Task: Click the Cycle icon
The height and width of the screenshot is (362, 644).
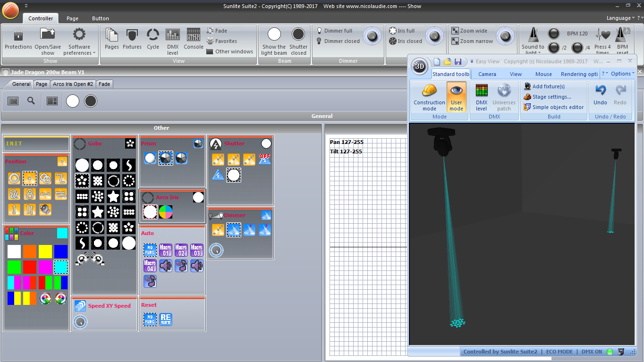Action: coord(153,35)
